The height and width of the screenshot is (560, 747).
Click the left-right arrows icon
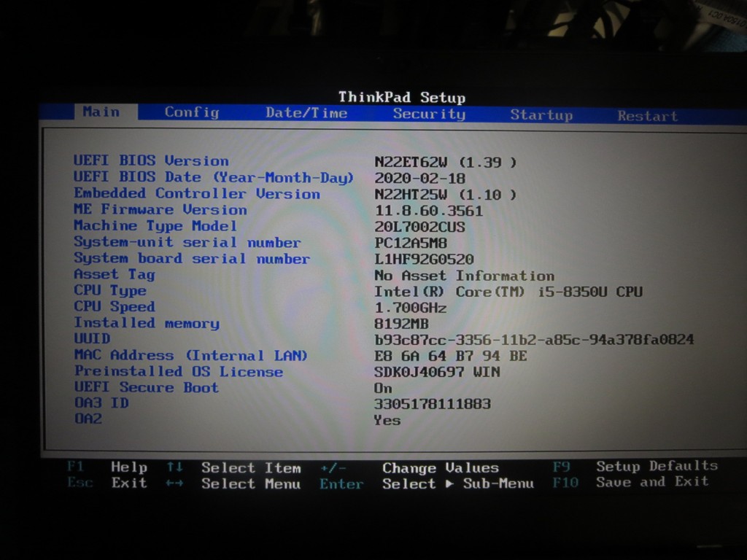[x=175, y=483]
